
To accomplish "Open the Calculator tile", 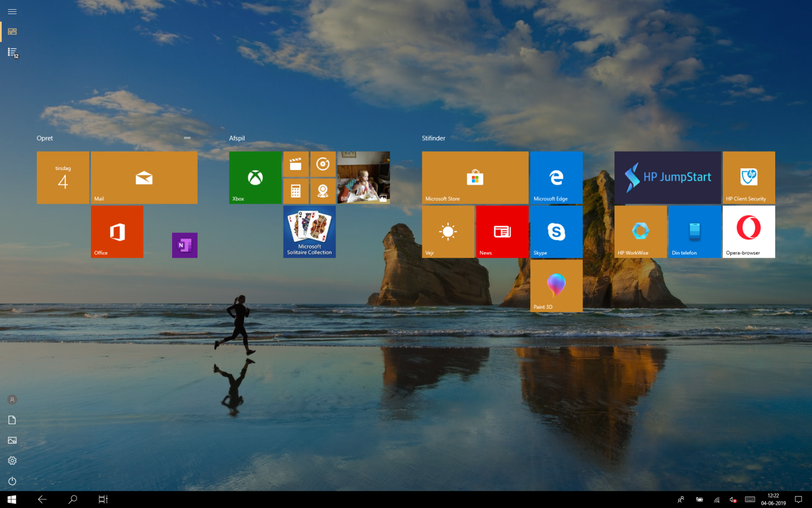I will (x=296, y=191).
